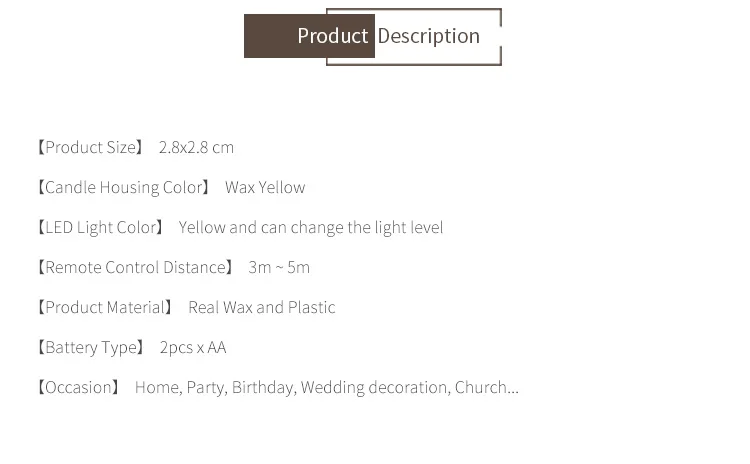Click the brown Product header block
The width and height of the screenshot is (750, 464).
click(300, 36)
